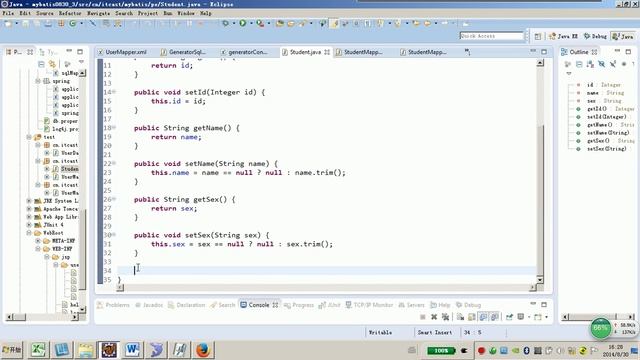Image resolution: width=640 pixels, height=360 pixels.
Task: Open Firefox from the taskbar
Action: tap(203, 350)
